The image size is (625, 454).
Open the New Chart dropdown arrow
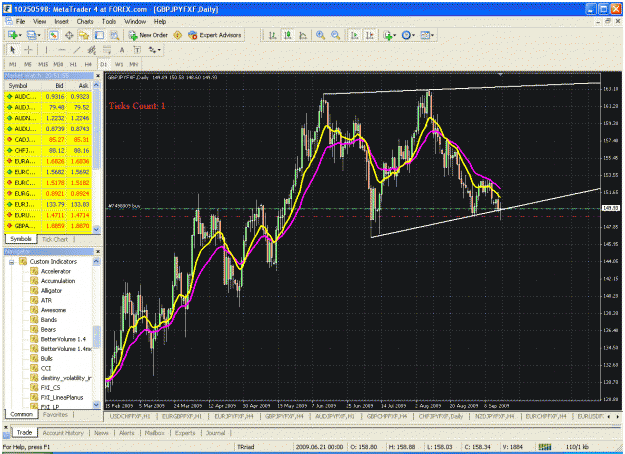tap(20, 35)
